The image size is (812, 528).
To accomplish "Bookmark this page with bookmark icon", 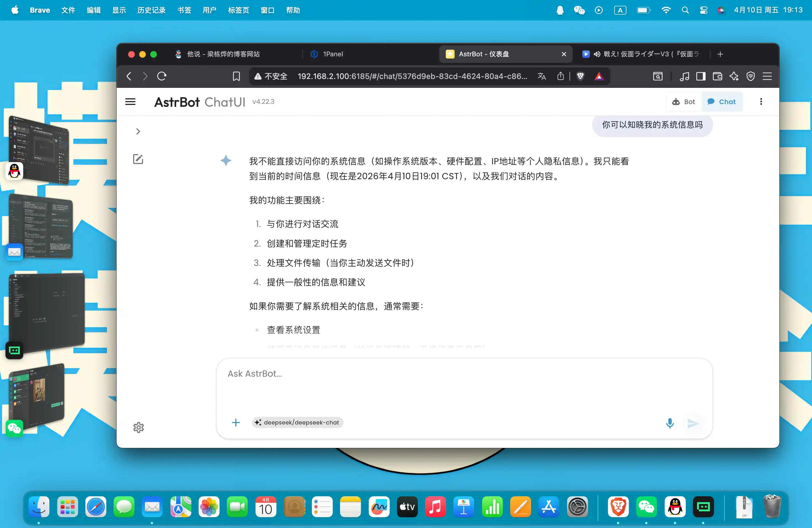I will 236,76.
